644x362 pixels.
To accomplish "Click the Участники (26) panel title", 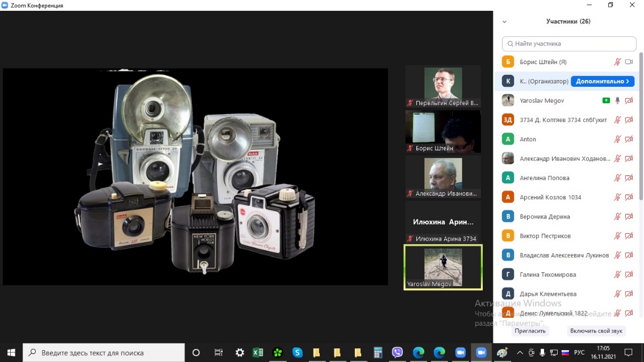I will 568,22.
